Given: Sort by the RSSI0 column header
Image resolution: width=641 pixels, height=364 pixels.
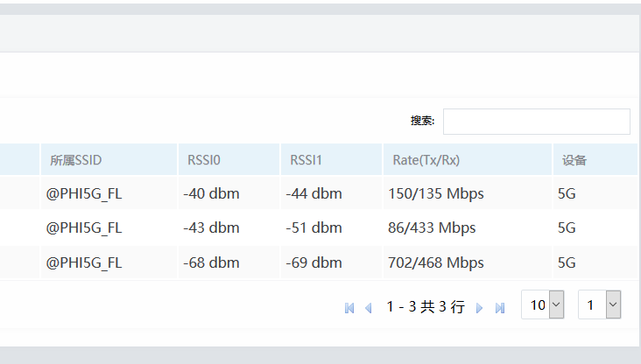Looking at the screenshot, I should (x=204, y=160).
